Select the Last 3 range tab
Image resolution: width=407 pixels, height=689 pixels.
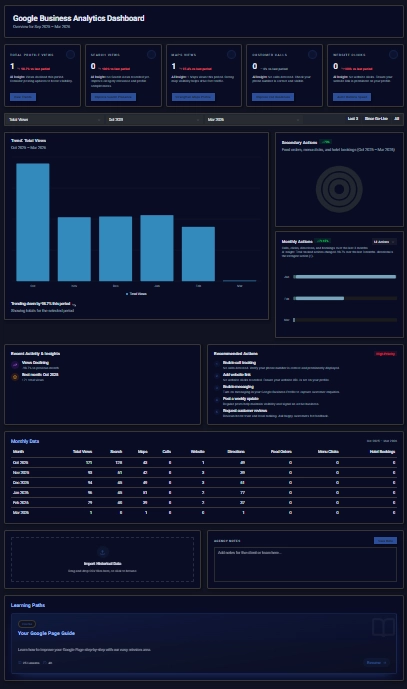(x=353, y=119)
